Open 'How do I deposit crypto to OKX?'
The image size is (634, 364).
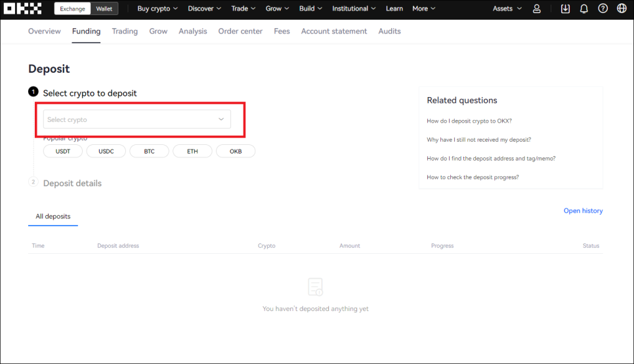click(469, 121)
